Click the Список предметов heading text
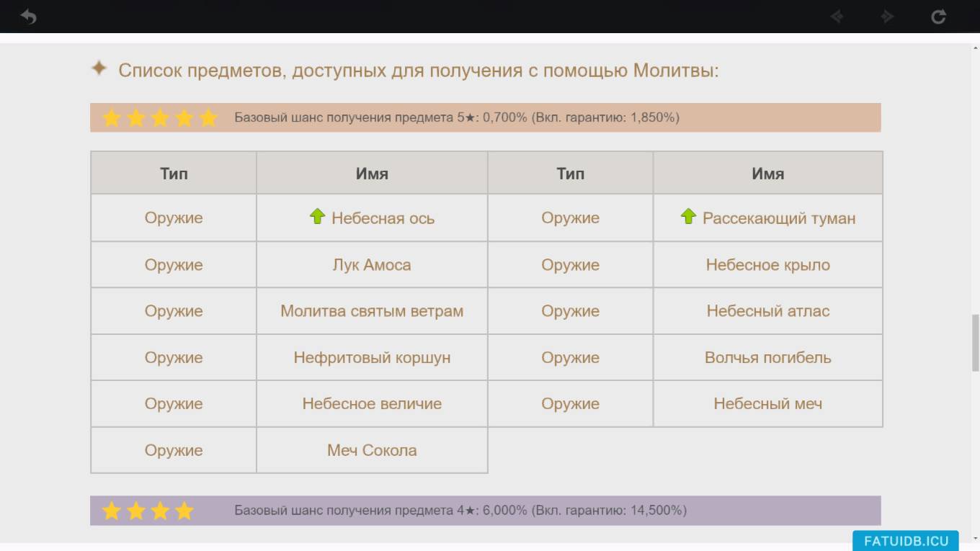The width and height of the screenshot is (980, 551). coord(419,71)
